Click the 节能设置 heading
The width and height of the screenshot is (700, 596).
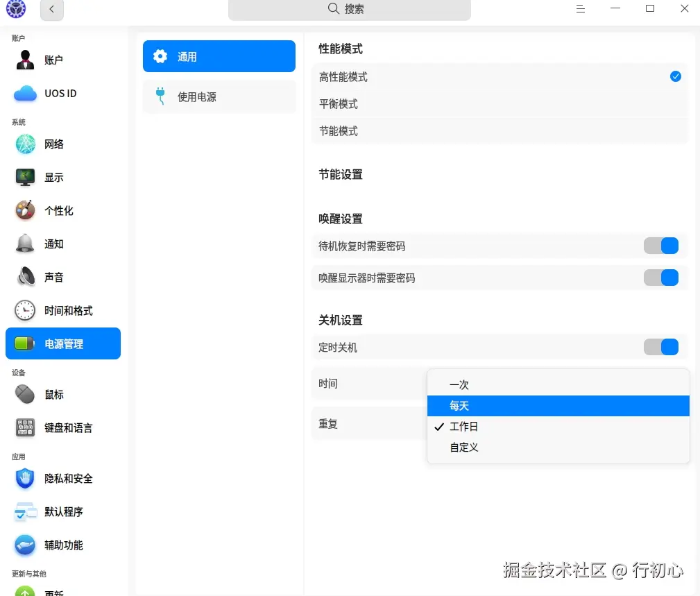coord(341,175)
